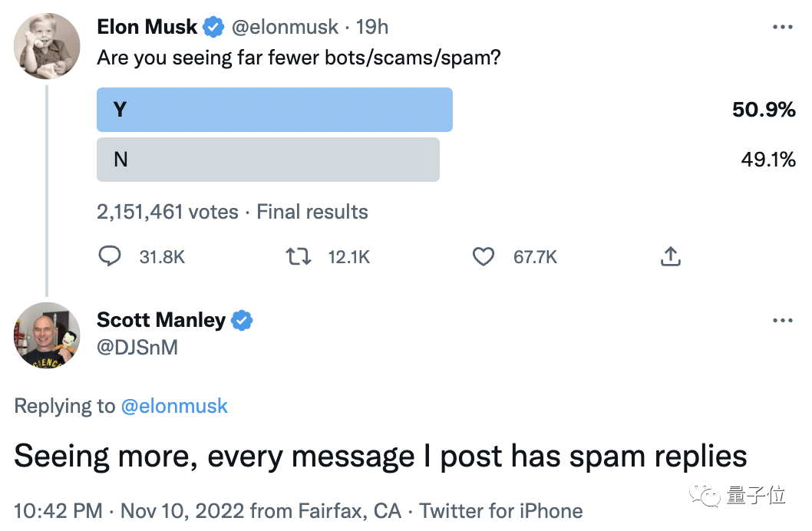Open Elon Musk's profile picture
Image resolution: width=812 pixels, height=531 pixels.
tap(48, 46)
